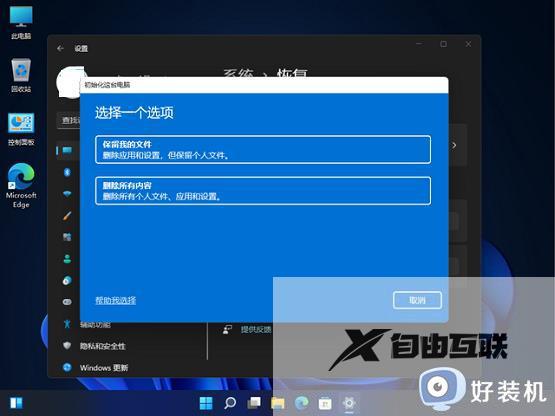555x416 pixels.
Task: Open the Start menu on taskbar
Action: pyautogui.click(x=206, y=403)
